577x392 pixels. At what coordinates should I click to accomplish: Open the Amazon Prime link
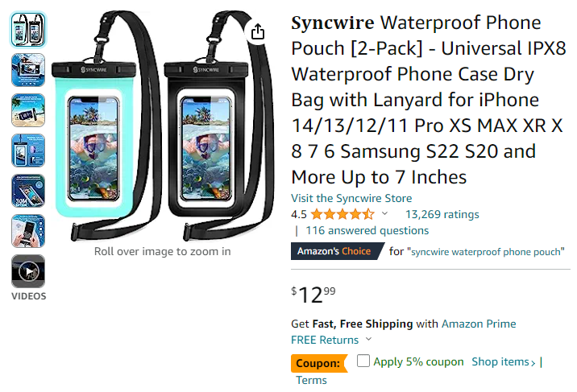coord(479,324)
